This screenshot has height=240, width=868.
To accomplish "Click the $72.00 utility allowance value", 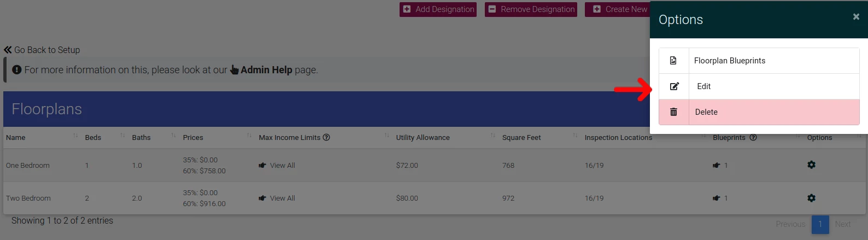I will tap(407, 166).
